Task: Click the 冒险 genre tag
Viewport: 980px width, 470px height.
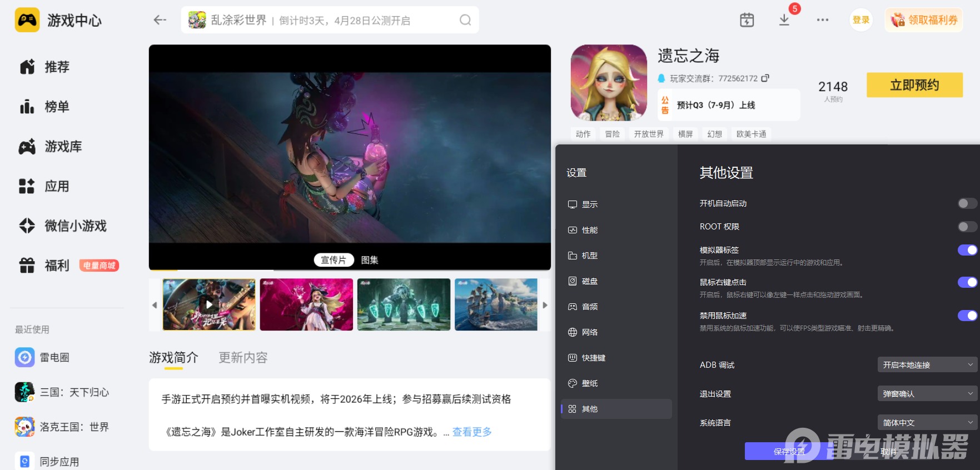Action: coord(612,134)
